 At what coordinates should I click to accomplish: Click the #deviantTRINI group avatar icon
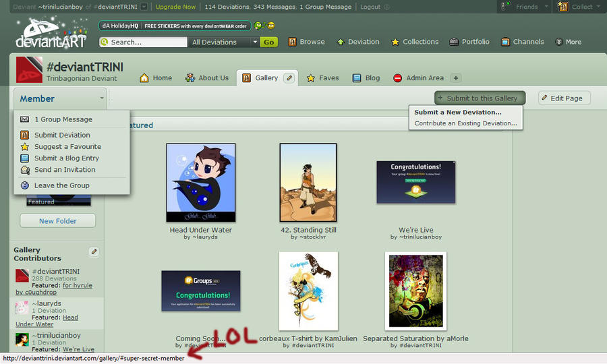tap(29, 69)
